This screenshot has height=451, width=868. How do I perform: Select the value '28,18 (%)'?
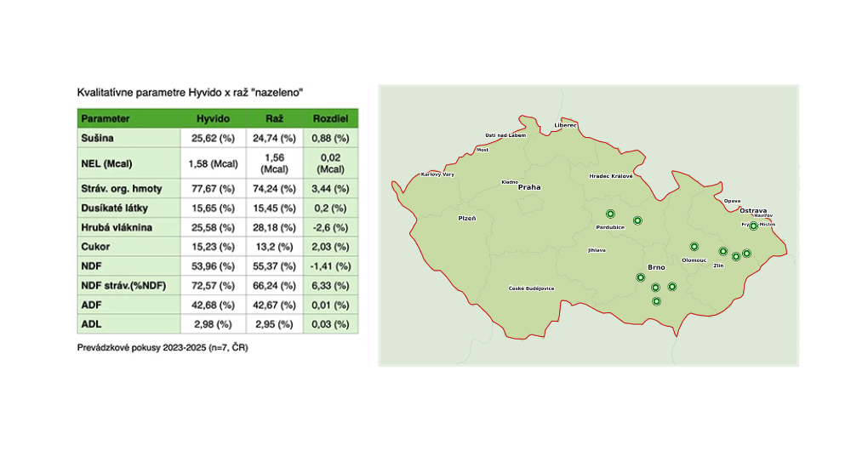click(x=275, y=227)
